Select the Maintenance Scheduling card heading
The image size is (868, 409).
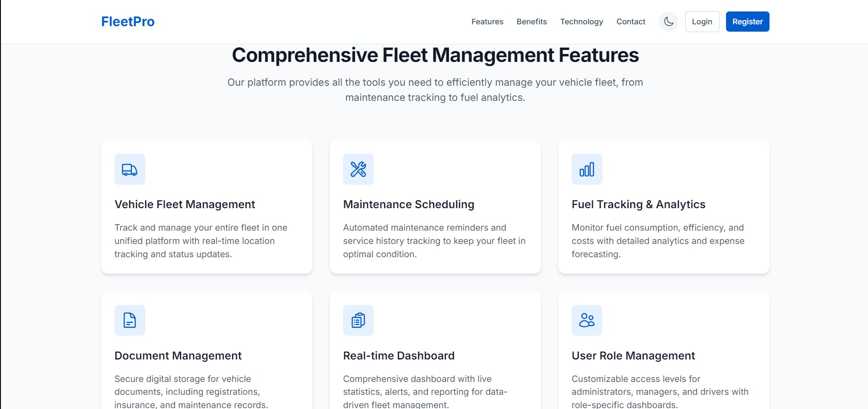coord(409,204)
